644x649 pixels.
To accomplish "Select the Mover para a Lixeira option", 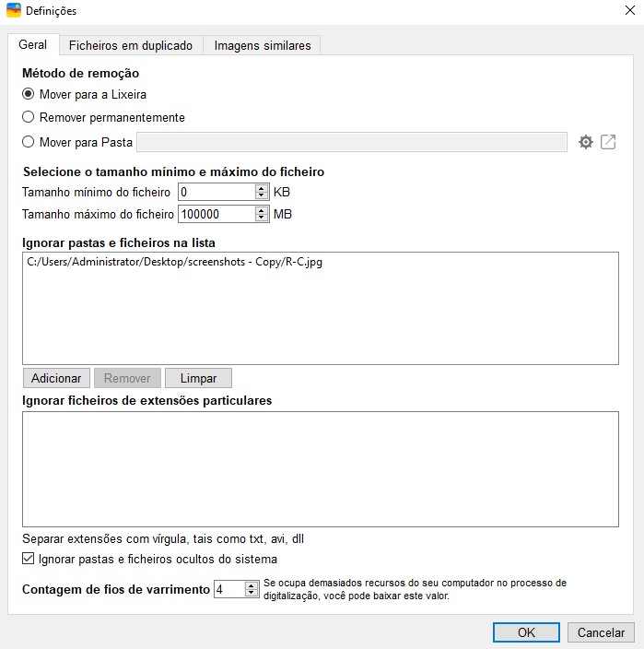I will (29, 94).
